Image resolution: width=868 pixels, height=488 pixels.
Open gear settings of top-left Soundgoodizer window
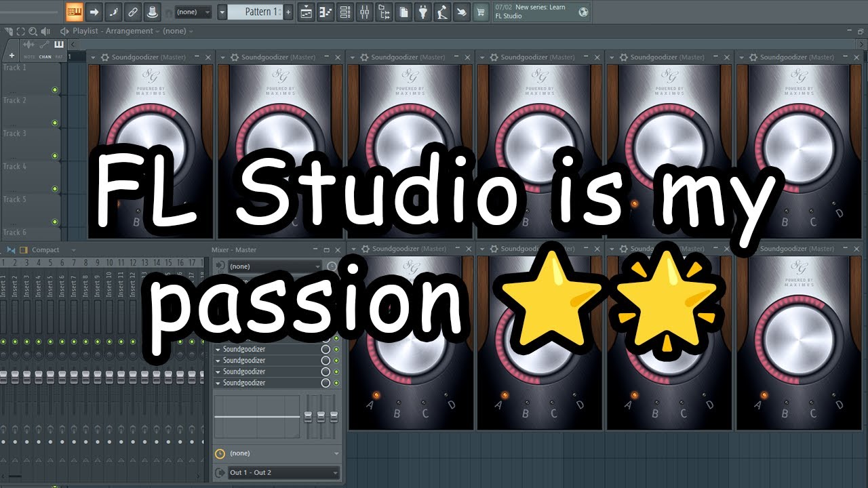104,58
